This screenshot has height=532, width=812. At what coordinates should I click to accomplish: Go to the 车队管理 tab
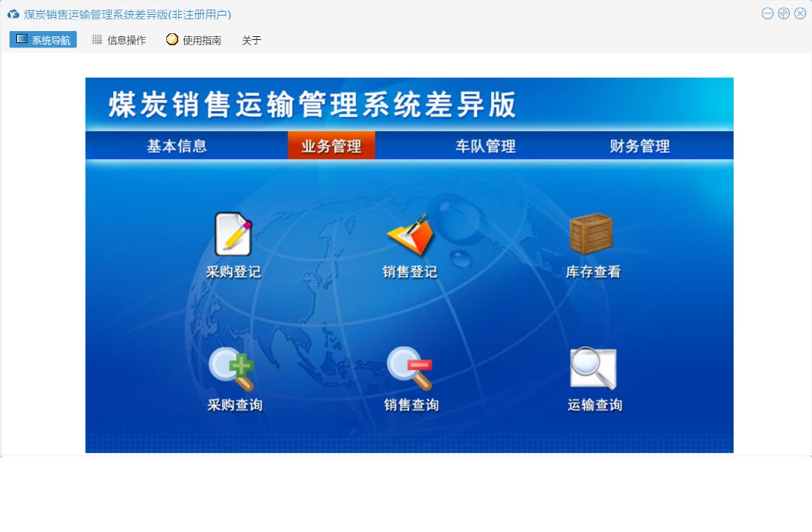point(485,147)
